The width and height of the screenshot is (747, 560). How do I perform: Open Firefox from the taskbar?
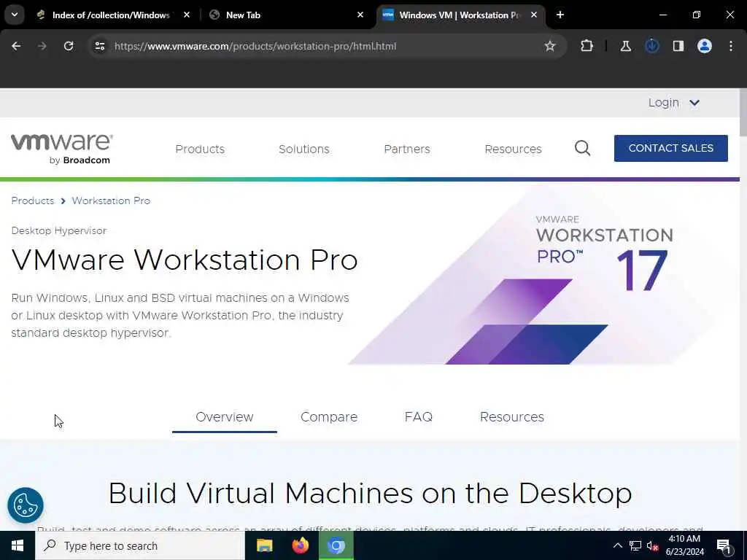pyautogui.click(x=300, y=545)
